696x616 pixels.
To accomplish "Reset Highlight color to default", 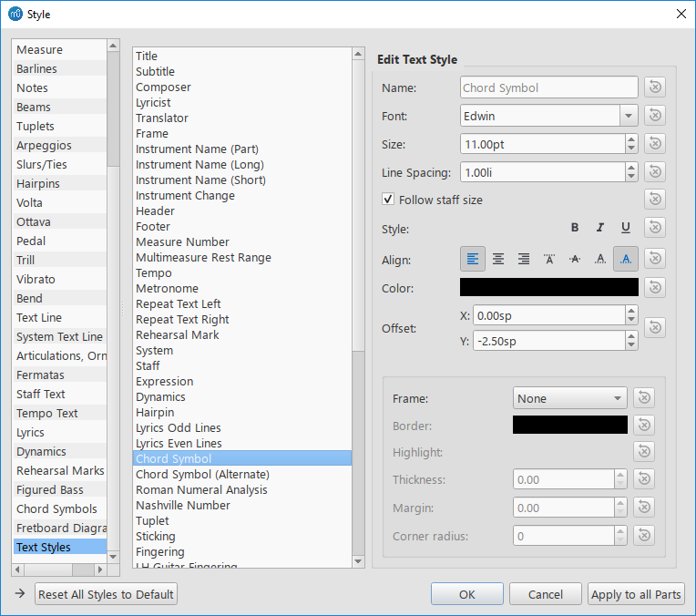I will coord(644,452).
